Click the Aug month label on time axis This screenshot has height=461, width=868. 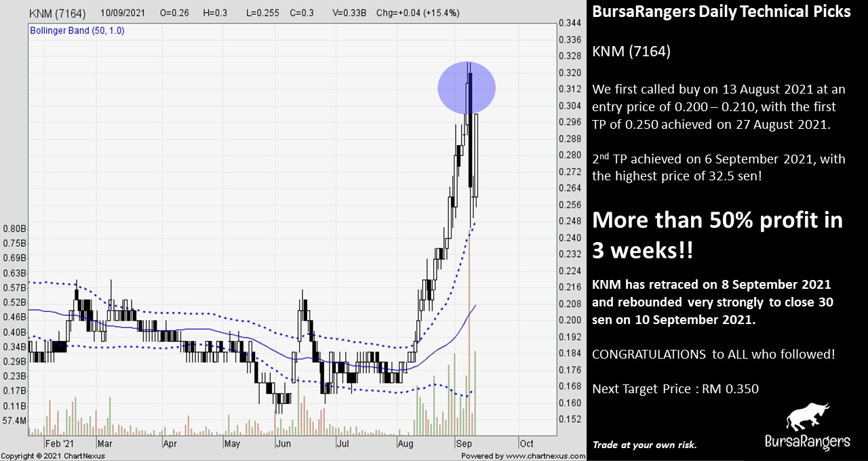(406, 443)
